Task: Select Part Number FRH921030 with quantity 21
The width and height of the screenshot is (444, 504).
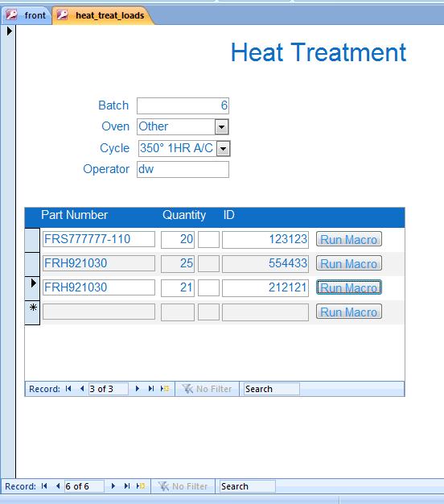Action: (99, 287)
